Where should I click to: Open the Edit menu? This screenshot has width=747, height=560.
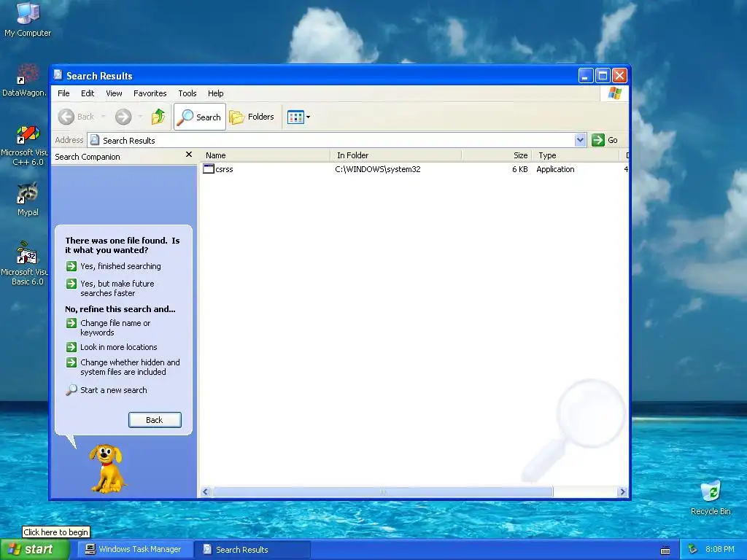88,93
